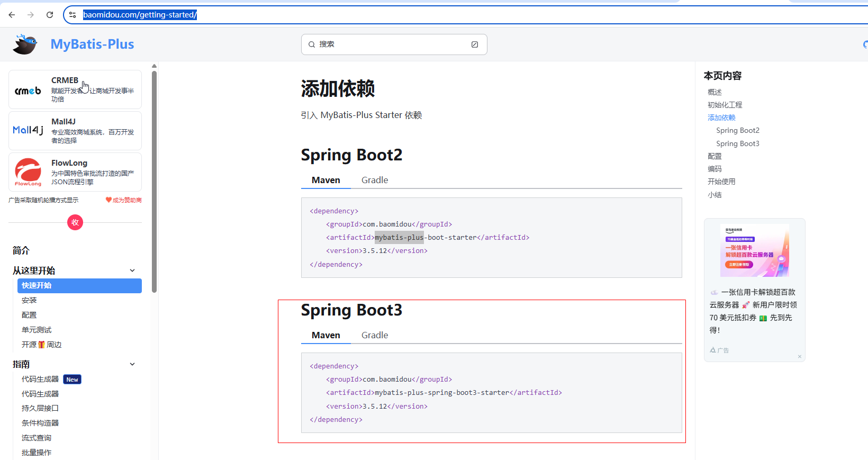
Task: Open 代码生成器 without badge in sidebar
Action: tap(40, 394)
